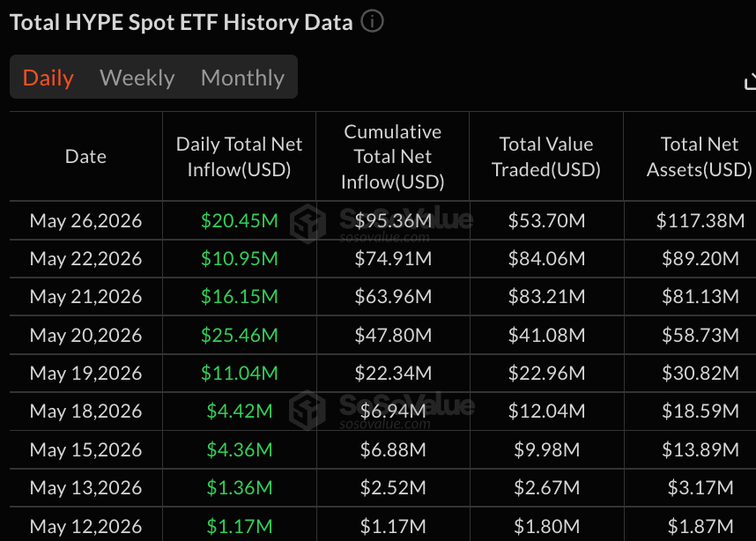Click the May 13,2026 date cell
Image resolution: width=756 pixels, height=541 pixels.
point(85,487)
